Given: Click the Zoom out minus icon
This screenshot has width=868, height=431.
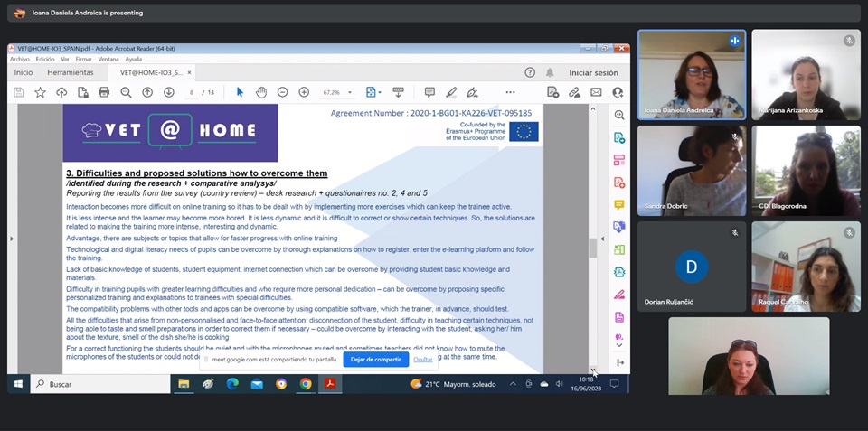Looking at the screenshot, I should (x=282, y=92).
